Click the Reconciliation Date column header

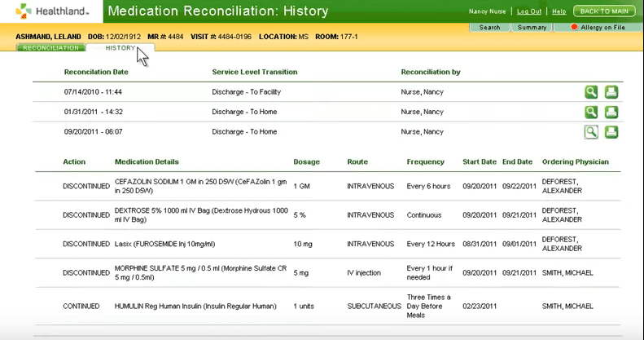pyautogui.click(x=96, y=72)
